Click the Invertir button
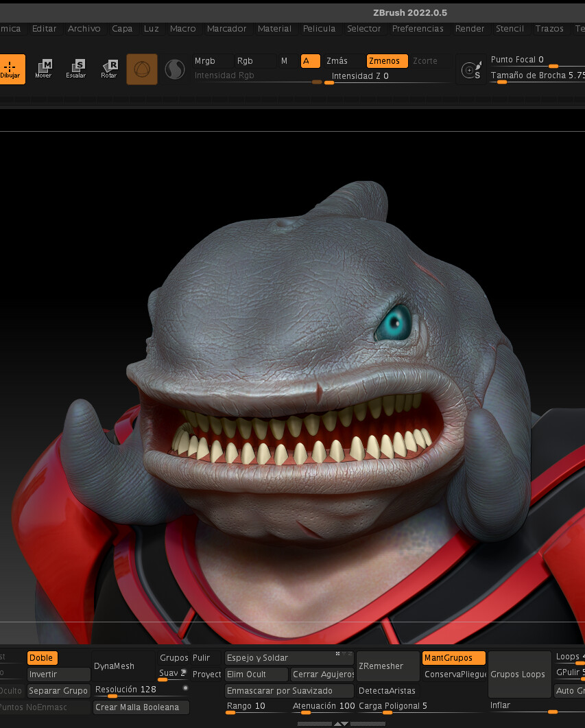 58,674
